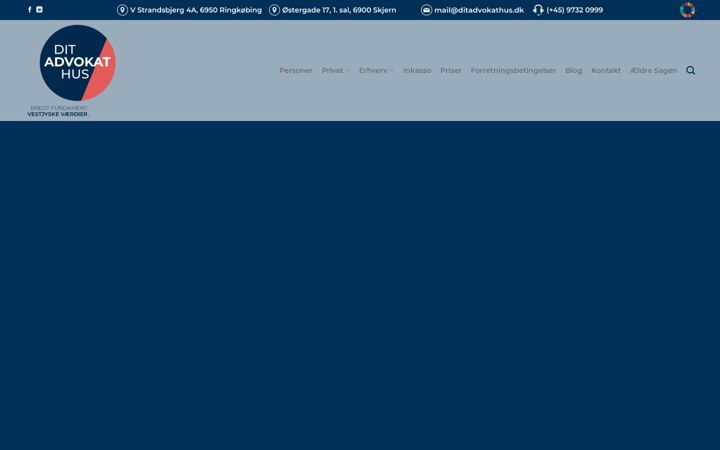Click the envelope mail icon
The height and width of the screenshot is (450, 720).
click(426, 10)
